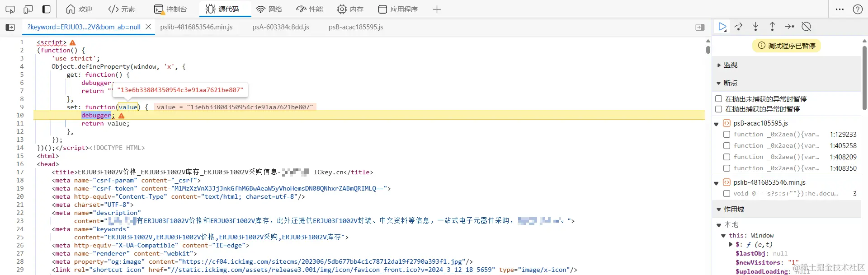The image size is (868, 275).
Task: Click the 'use strict' string on line 3
Action: [x=74, y=58]
